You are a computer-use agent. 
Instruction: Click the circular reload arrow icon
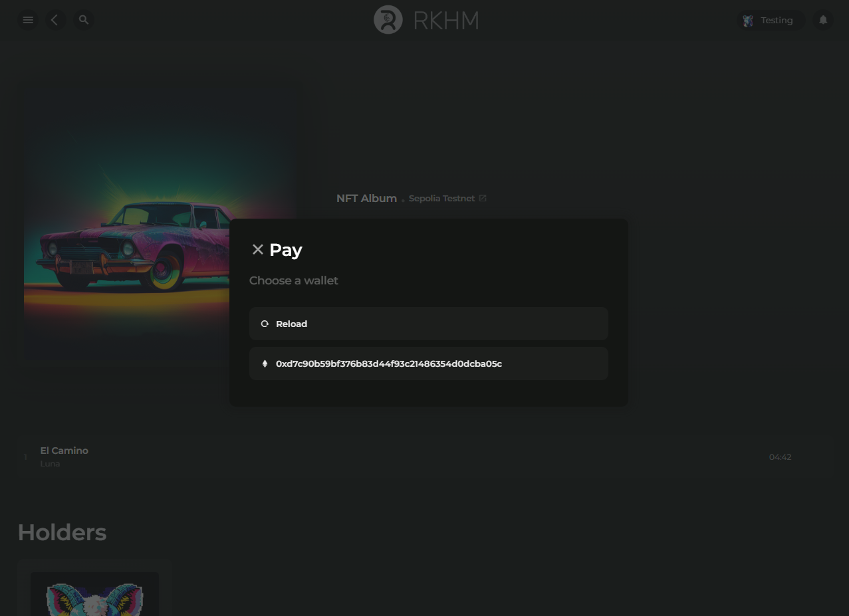265,324
